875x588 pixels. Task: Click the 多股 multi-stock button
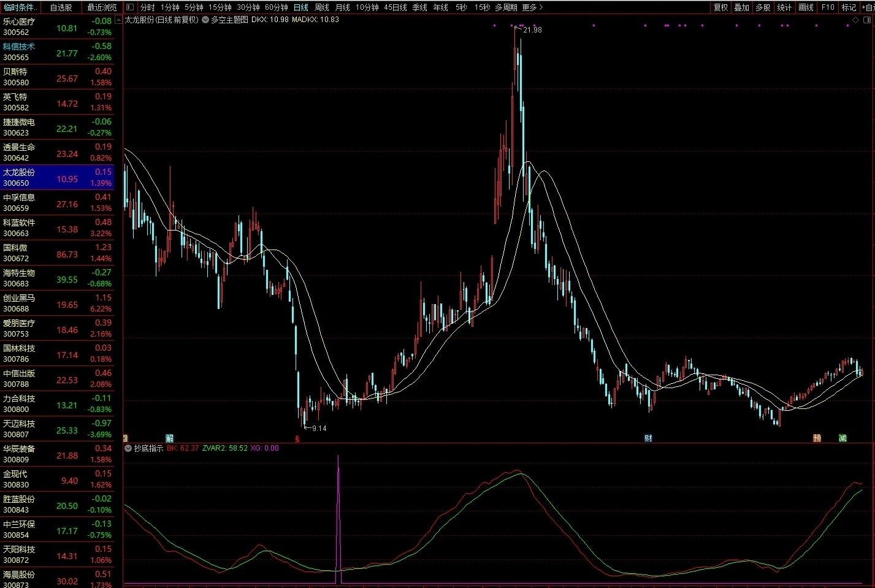tap(763, 7)
